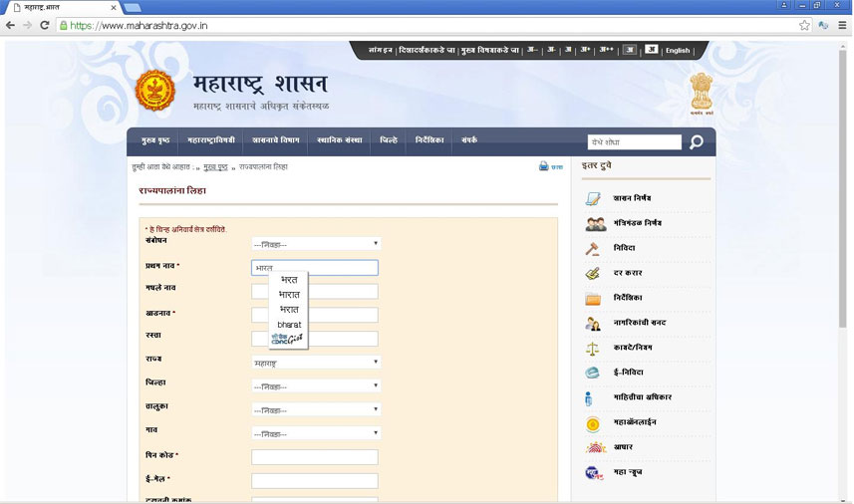Click Maharashtra government emblem logo

[x=154, y=91]
